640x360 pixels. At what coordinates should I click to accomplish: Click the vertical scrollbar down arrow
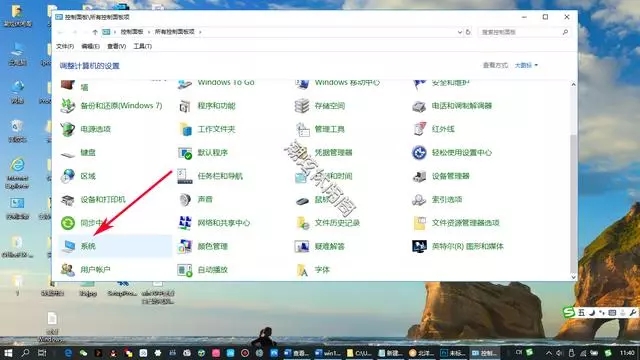[573, 277]
